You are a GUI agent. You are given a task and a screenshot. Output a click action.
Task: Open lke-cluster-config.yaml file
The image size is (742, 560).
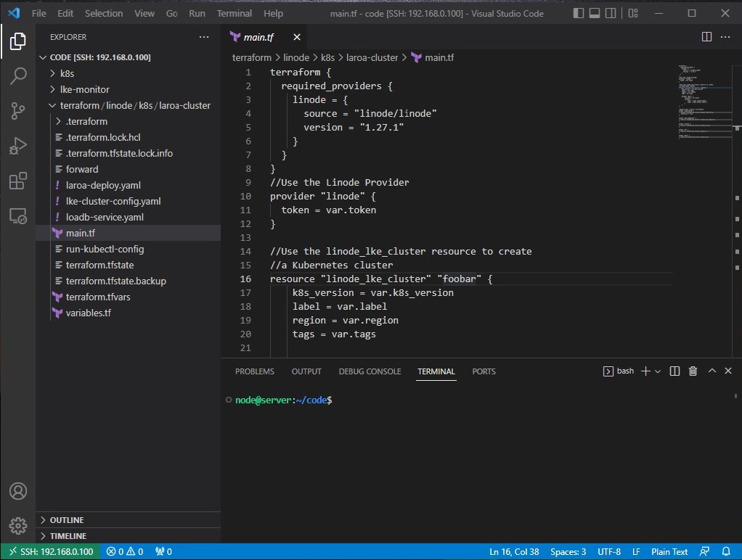point(129,201)
